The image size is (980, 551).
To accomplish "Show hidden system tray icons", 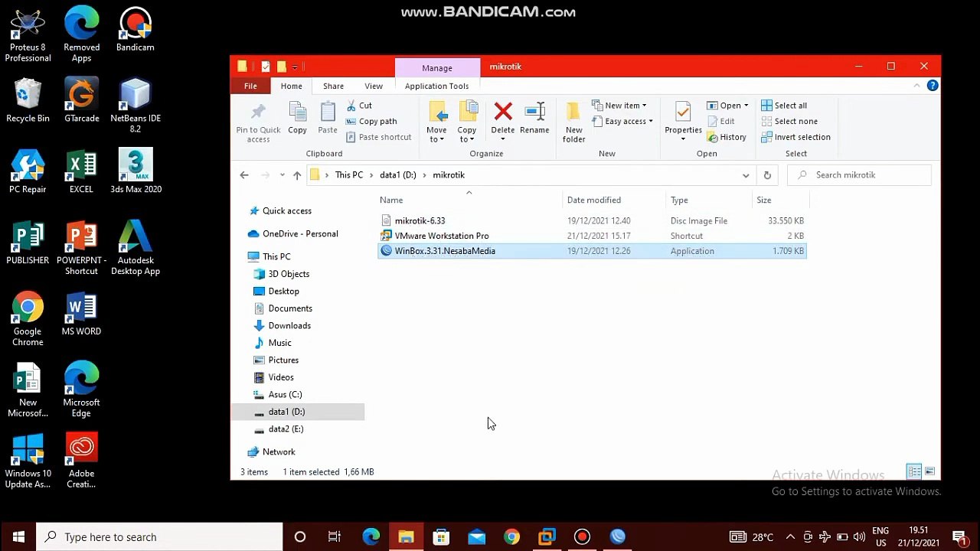I will point(790,537).
